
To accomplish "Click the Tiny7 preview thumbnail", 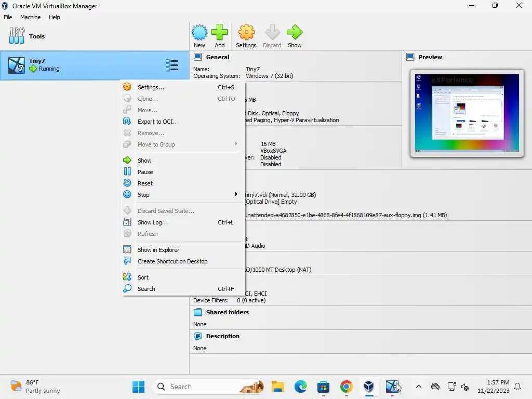I will pos(467,113).
